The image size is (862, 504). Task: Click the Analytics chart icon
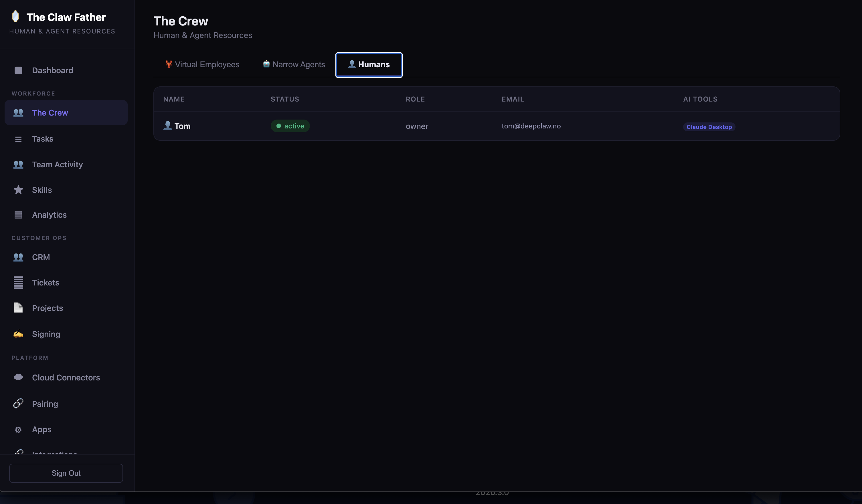tap(18, 215)
